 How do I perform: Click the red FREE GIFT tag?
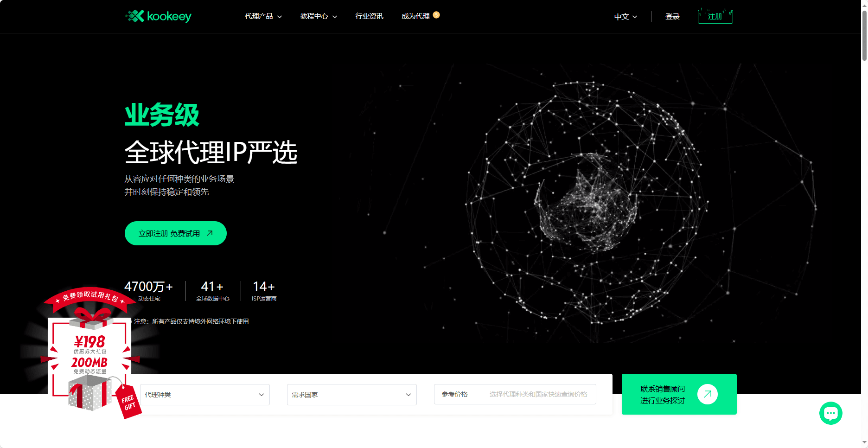[128, 402]
